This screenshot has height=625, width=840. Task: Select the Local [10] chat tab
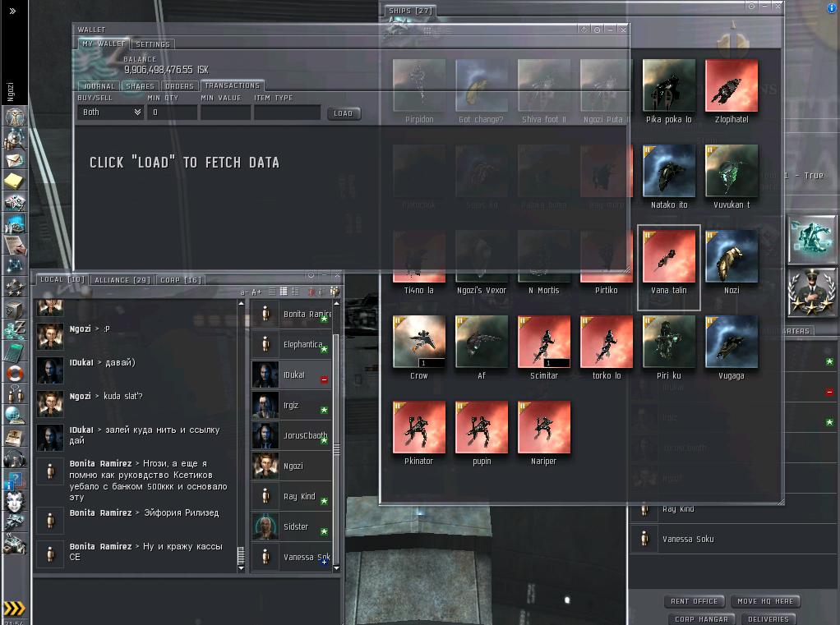coord(62,279)
